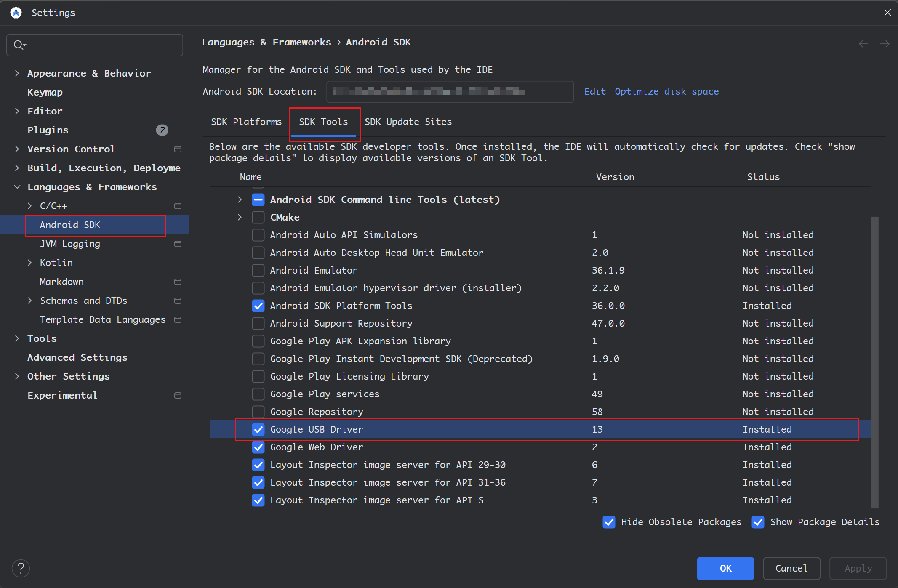Click project-level icon beside Markdown
Viewport: 898px width, 588px height.
tap(178, 282)
